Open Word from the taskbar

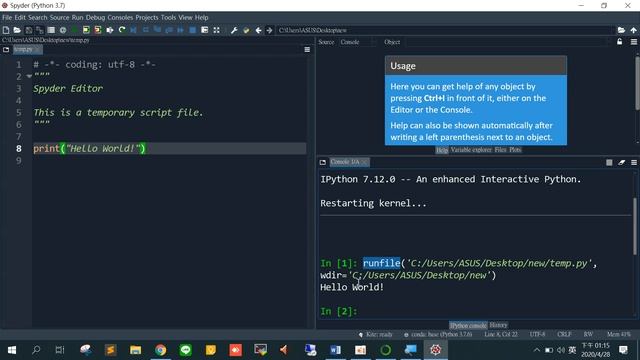(336, 350)
